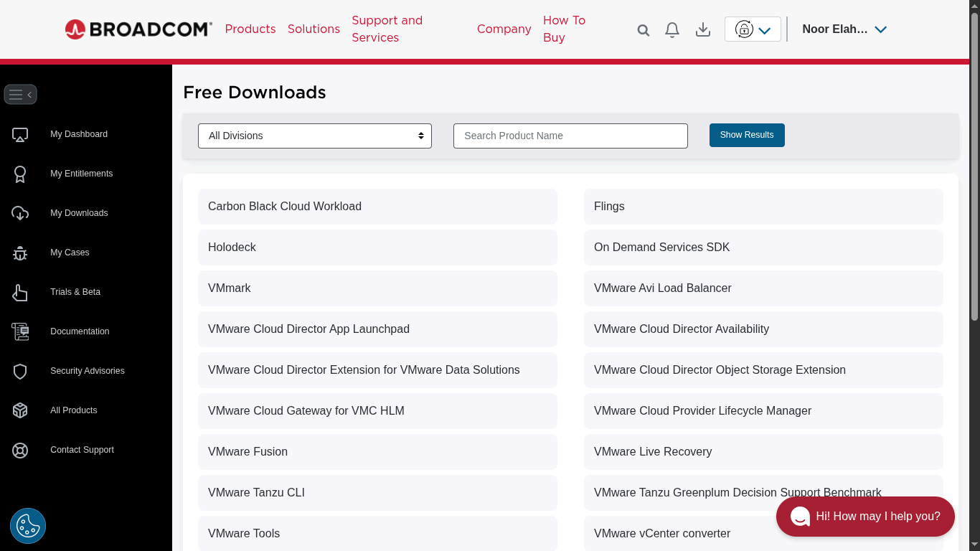Open the Products menu

(x=250, y=29)
